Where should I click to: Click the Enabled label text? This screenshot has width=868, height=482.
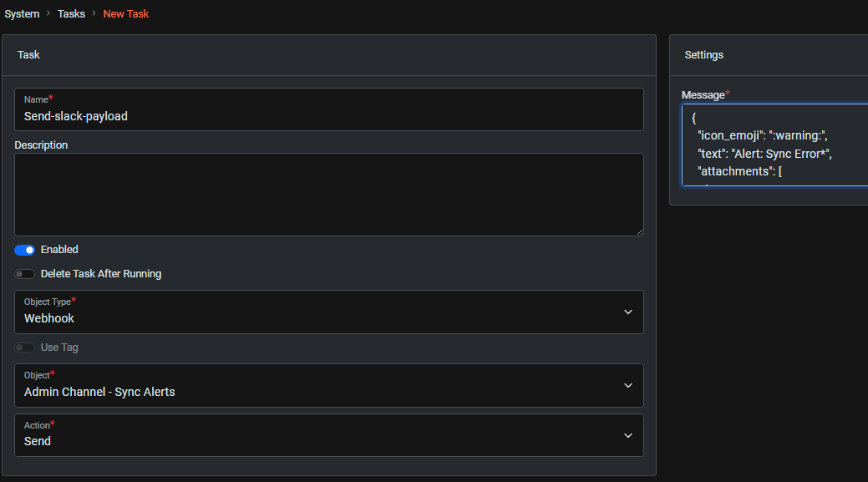point(59,249)
